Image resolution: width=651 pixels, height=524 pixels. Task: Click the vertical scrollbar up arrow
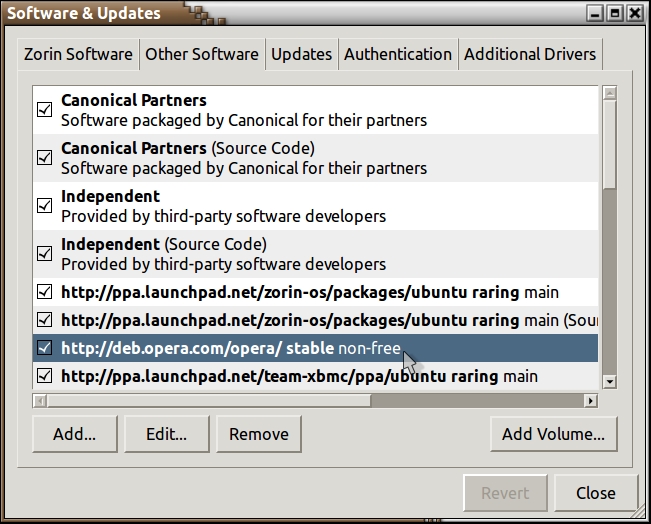click(609, 94)
